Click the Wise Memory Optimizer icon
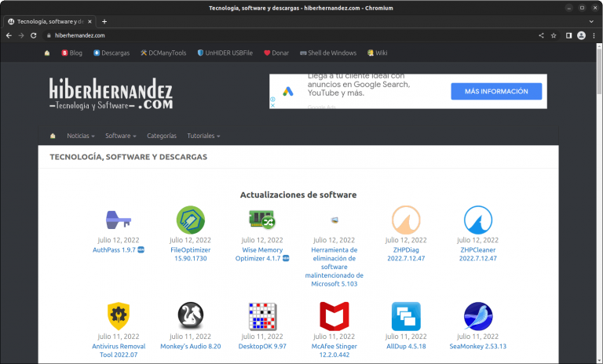 point(261,219)
